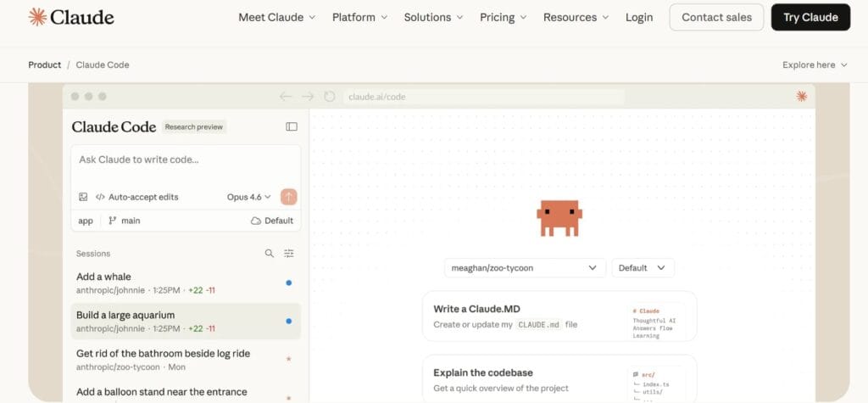Click the browser reload icon
The height and width of the screenshot is (403, 868).
click(330, 97)
